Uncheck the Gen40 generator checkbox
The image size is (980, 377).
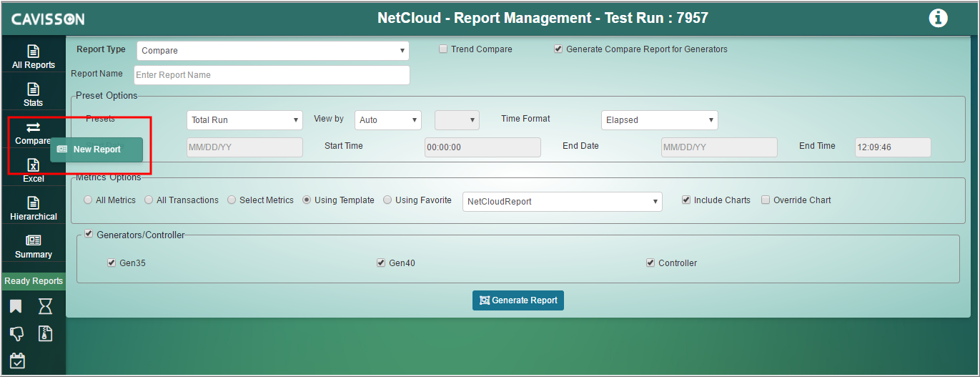[x=381, y=263]
